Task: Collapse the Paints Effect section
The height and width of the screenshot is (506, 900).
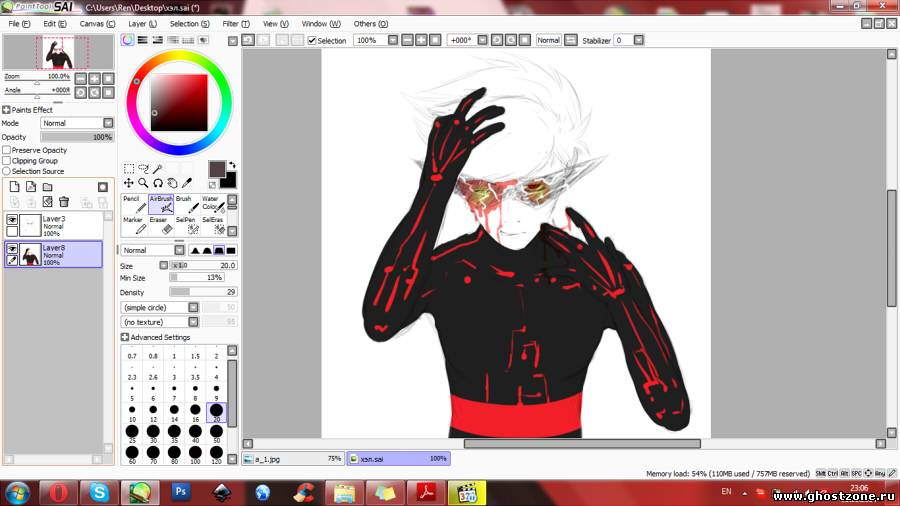Action: (x=6, y=110)
